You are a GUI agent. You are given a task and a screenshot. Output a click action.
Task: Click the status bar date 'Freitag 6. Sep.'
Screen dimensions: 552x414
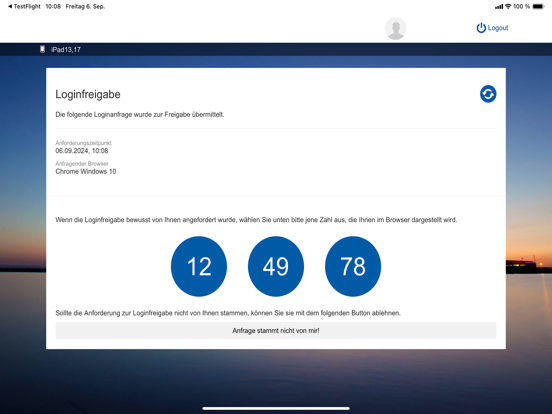pyautogui.click(x=85, y=6)
